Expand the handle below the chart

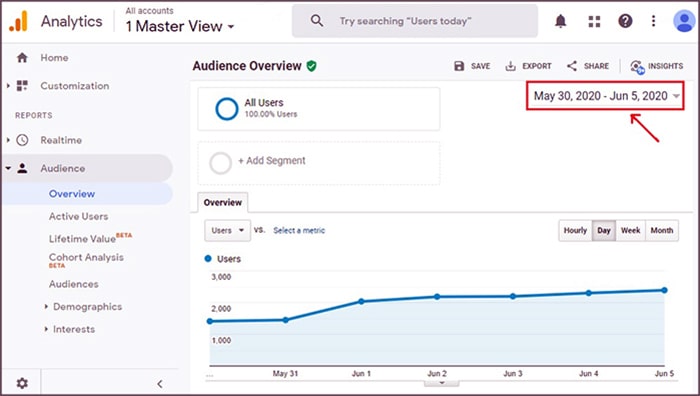[x=441, y=383]
